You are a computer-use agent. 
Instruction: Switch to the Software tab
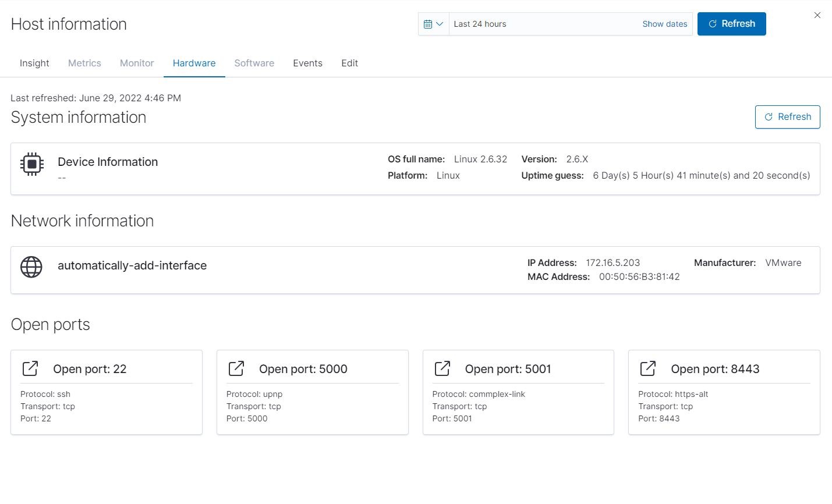(x=254, y=63)
